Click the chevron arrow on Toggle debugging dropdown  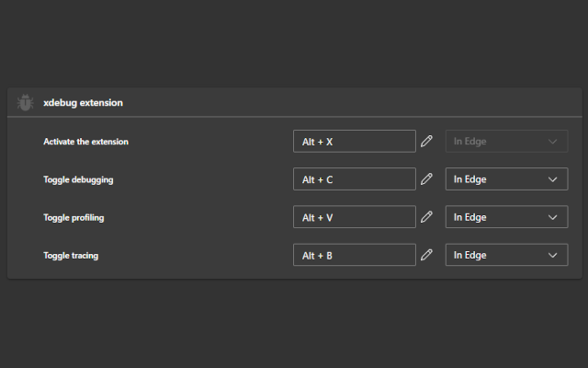click(x=552, y=179)
